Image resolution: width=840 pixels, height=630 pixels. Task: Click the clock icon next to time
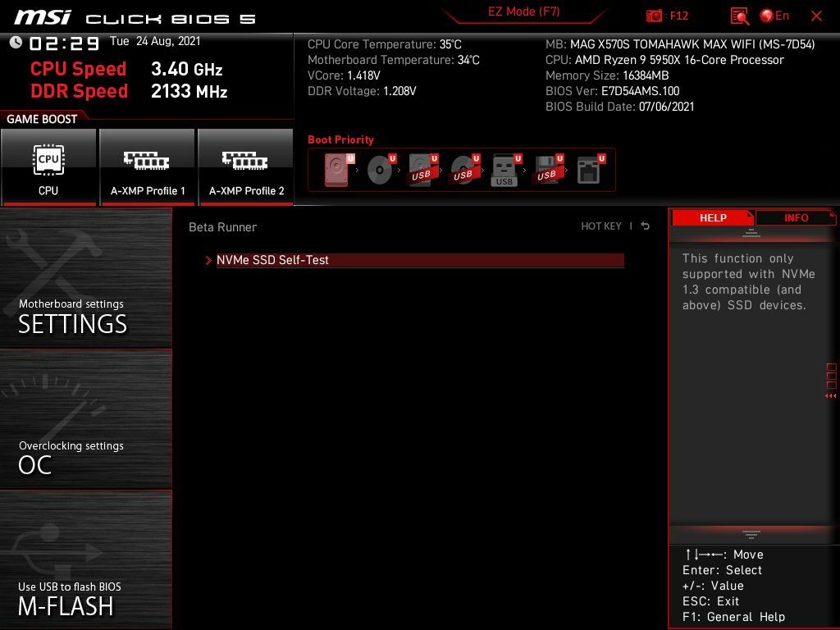[x=16, y=43]
